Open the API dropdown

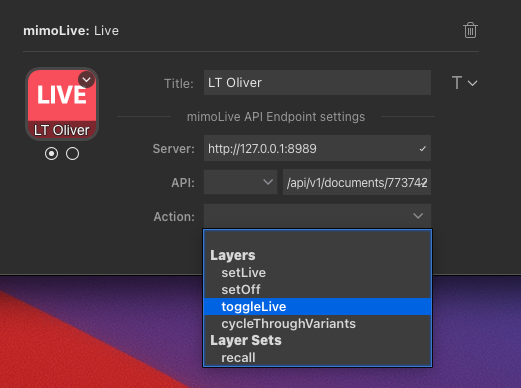[x=240, y=182]
